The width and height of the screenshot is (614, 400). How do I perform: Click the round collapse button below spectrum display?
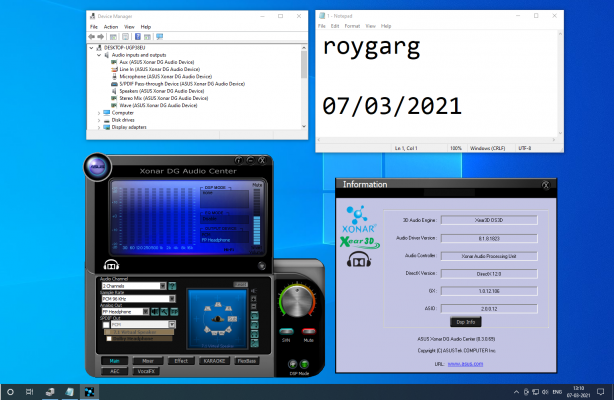(x=262, y=266)
